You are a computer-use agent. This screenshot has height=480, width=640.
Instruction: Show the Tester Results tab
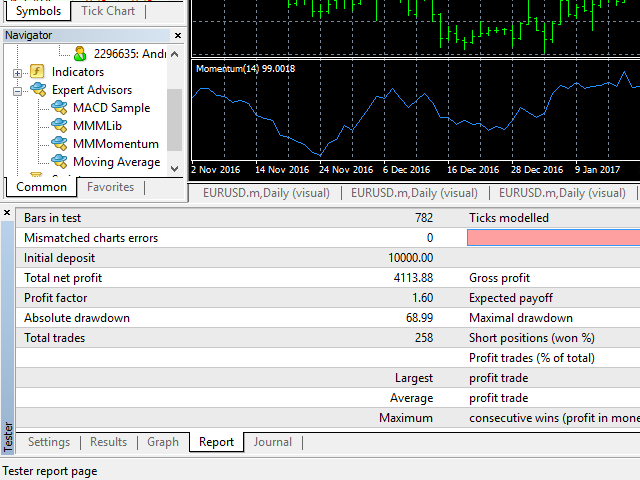(108, 442)
